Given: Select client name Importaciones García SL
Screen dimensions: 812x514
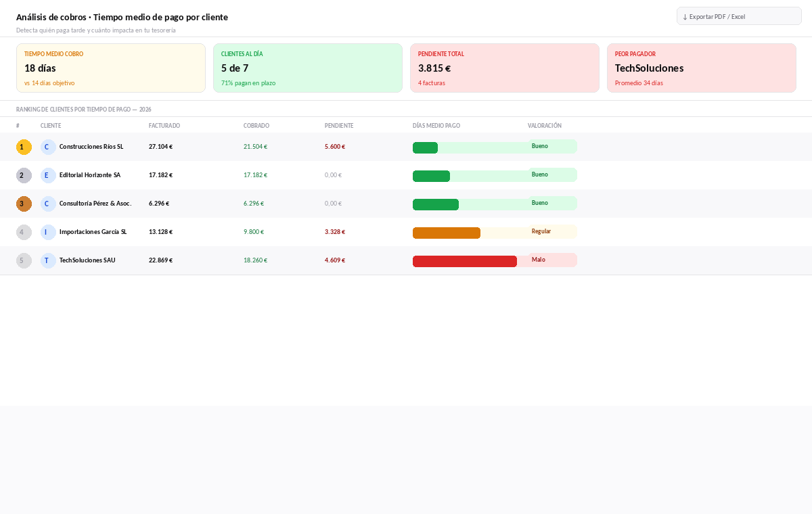Looking at the screenshot, I should pyautogui.click(x=93, y=232).
